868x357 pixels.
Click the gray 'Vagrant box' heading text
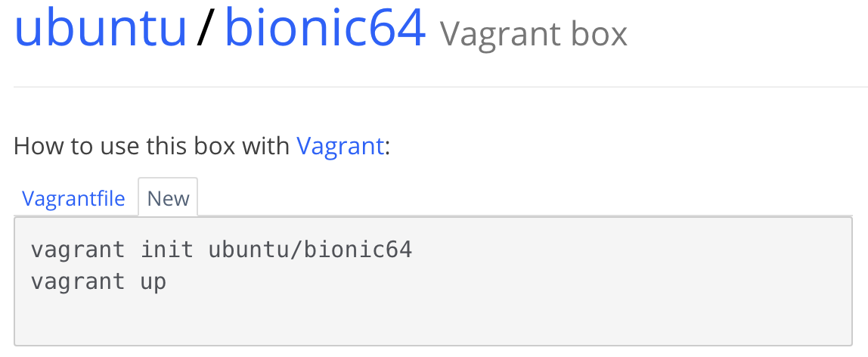[x=534, y=34]
